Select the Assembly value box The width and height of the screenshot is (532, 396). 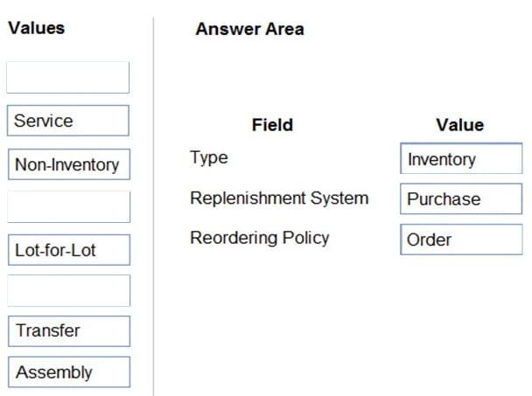[x=67, y=372]
